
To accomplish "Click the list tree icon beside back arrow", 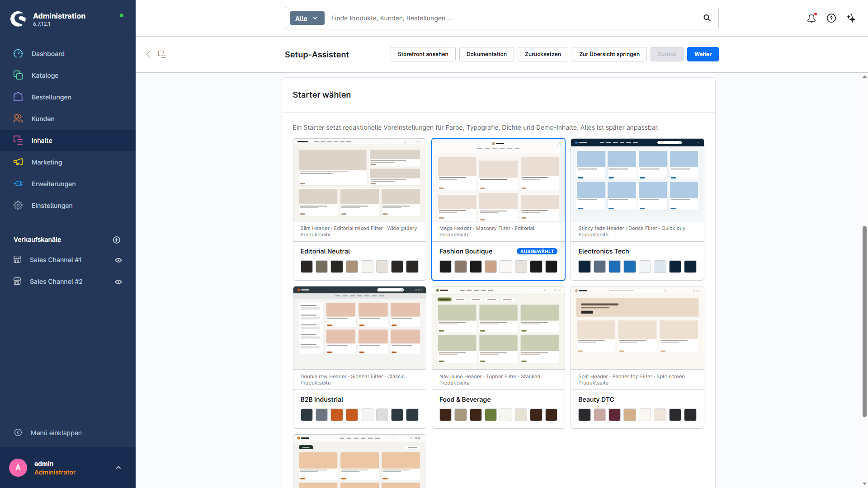I will [162, 54].
